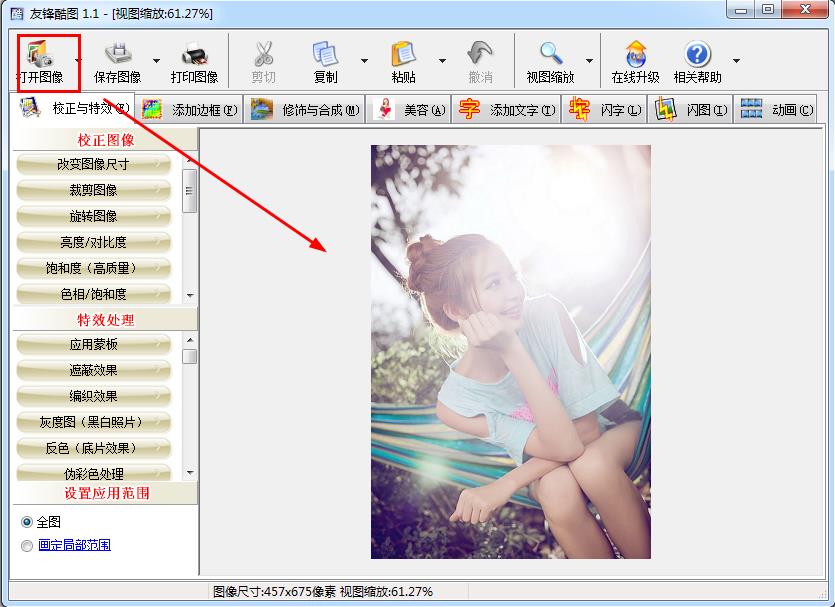Click the 灰度图（黑白照片）button
Screen dimensions: 835x607
pyautogui.click(x=93, y=422)
